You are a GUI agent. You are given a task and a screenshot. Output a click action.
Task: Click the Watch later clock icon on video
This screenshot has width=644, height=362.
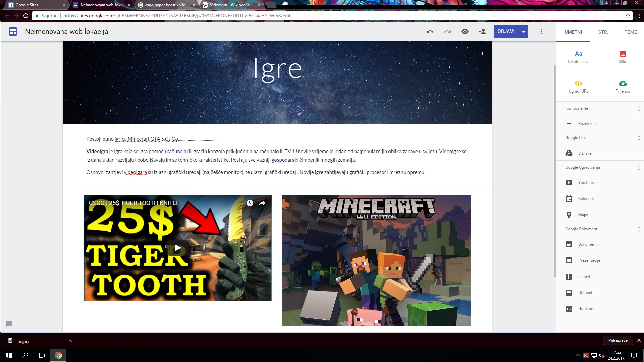250,203
